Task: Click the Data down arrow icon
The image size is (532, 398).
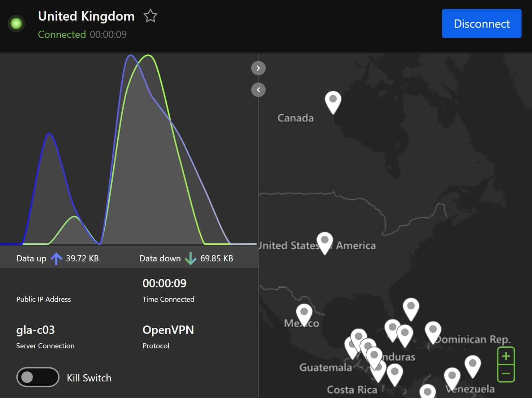Action: click(x=190, y=258)
